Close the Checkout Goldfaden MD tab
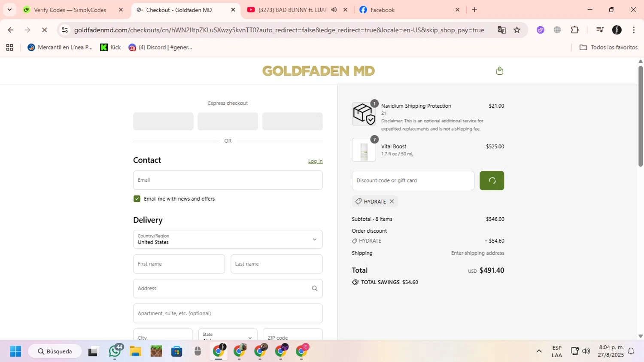The width and height of the screenshot is (644, 362). (233, 10)
